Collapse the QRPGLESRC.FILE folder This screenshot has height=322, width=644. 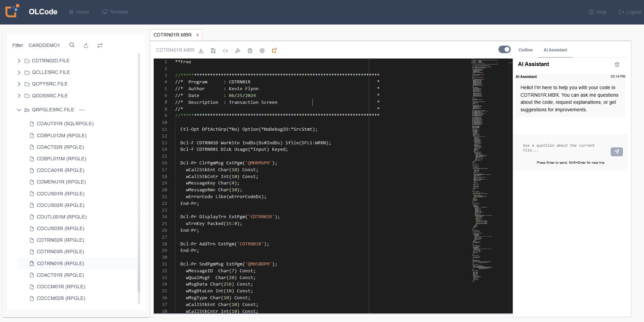pyautogui.click(x=19, y=110)
